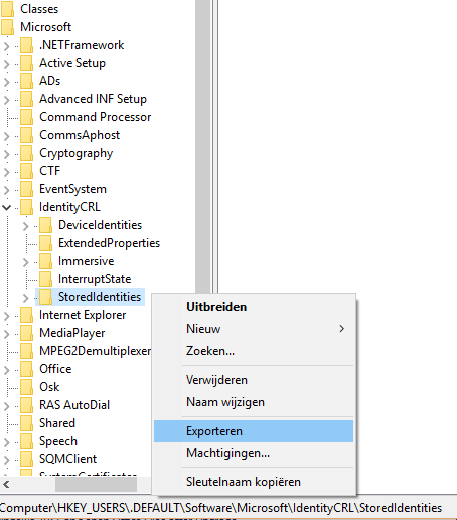The height and width of the screenshot is (520, 457).
Task: Click the InterruptState folder icon
Action: (45, 279)
